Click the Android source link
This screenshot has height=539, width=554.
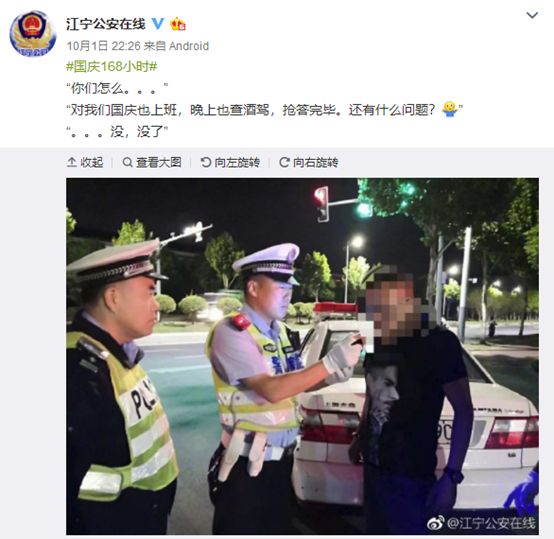tap(189, 46)
